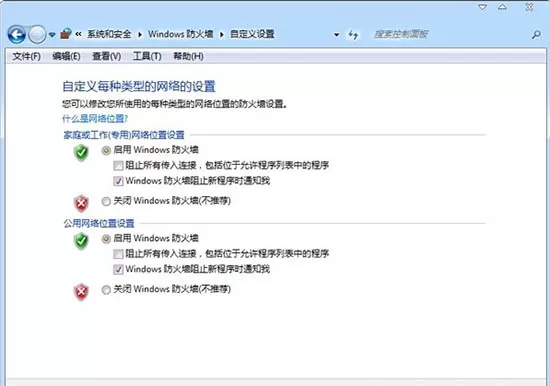The width and height of the screenshot is (550, 386).
Task: Open the 查看(V) menu
Action: (107, 56)
